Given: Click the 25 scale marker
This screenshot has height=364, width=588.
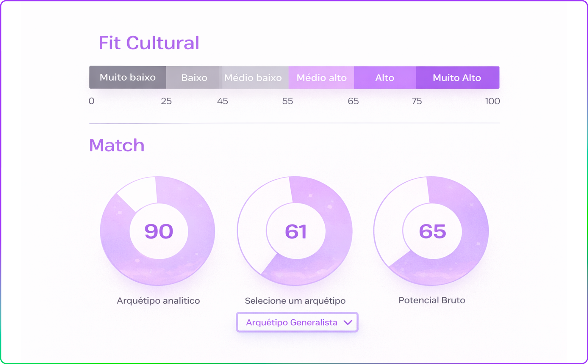Looking at the screenshot, I should [x=166, y=101].
